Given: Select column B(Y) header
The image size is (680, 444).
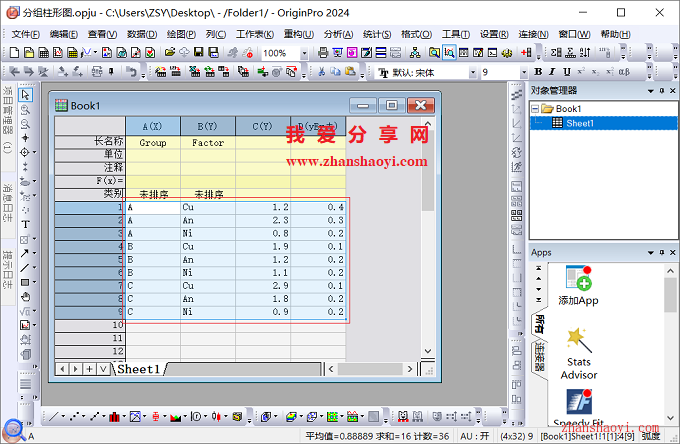Looking at the screenshot, I should pos(208,126).
